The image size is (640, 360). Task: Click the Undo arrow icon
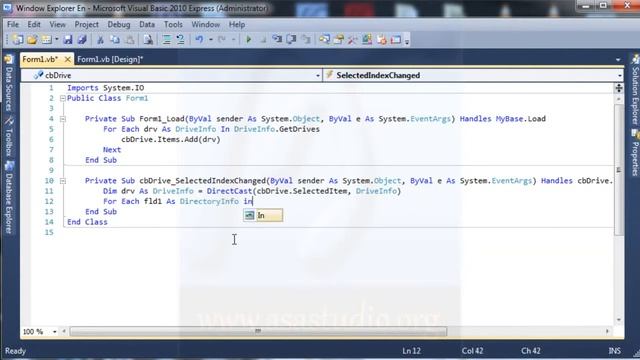[x=199, y=40]
